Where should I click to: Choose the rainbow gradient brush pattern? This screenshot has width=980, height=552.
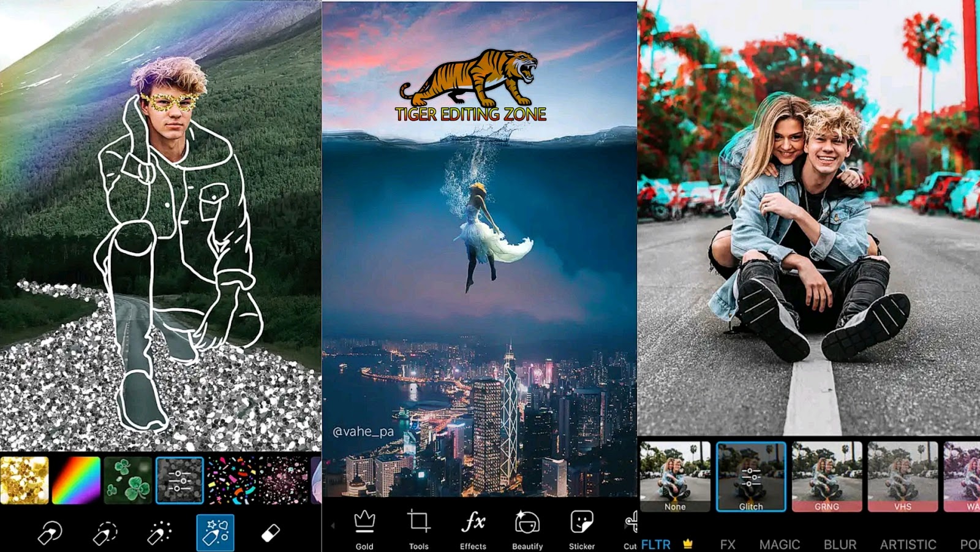(76, 480)
